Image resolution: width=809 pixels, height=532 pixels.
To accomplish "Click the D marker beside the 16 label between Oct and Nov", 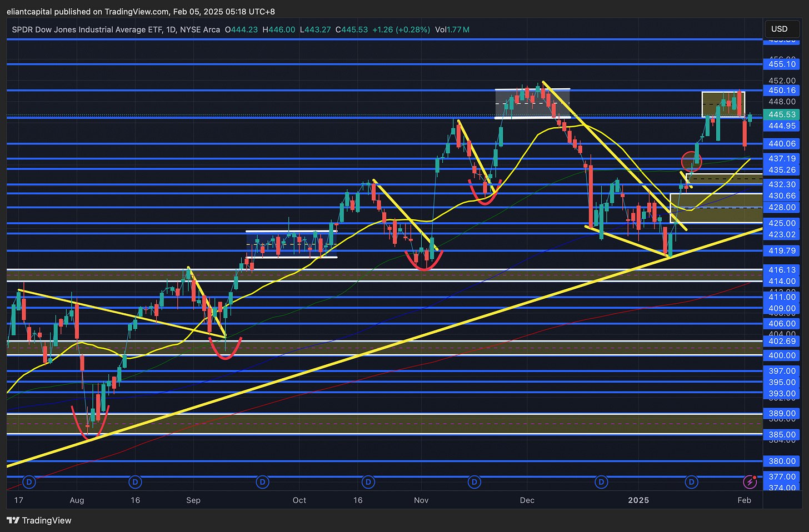I will pos(368,482).
